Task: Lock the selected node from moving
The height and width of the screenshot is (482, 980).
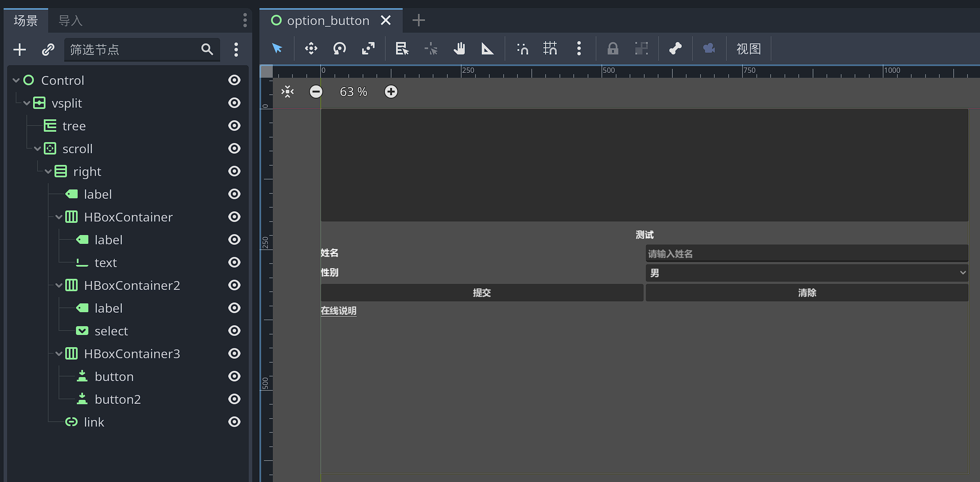Action: (x=612, y=49)
